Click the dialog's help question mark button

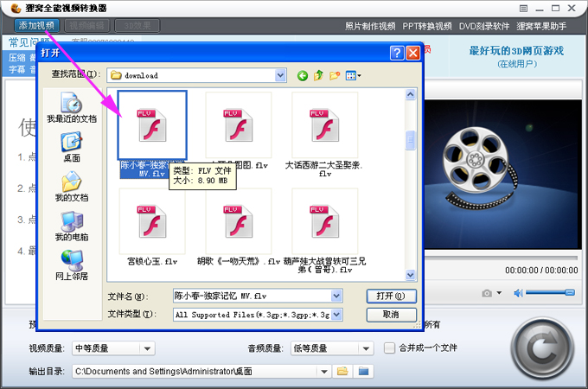point(396,54)
